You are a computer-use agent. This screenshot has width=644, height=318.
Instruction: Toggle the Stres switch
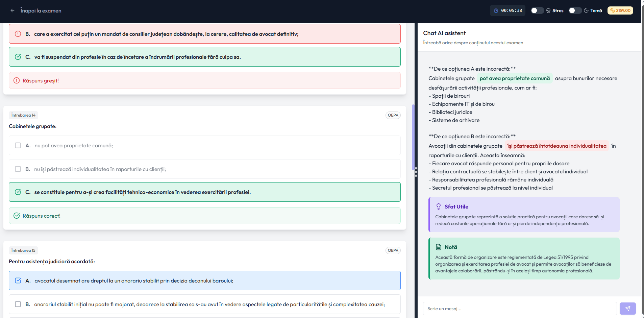pos(537,10)
